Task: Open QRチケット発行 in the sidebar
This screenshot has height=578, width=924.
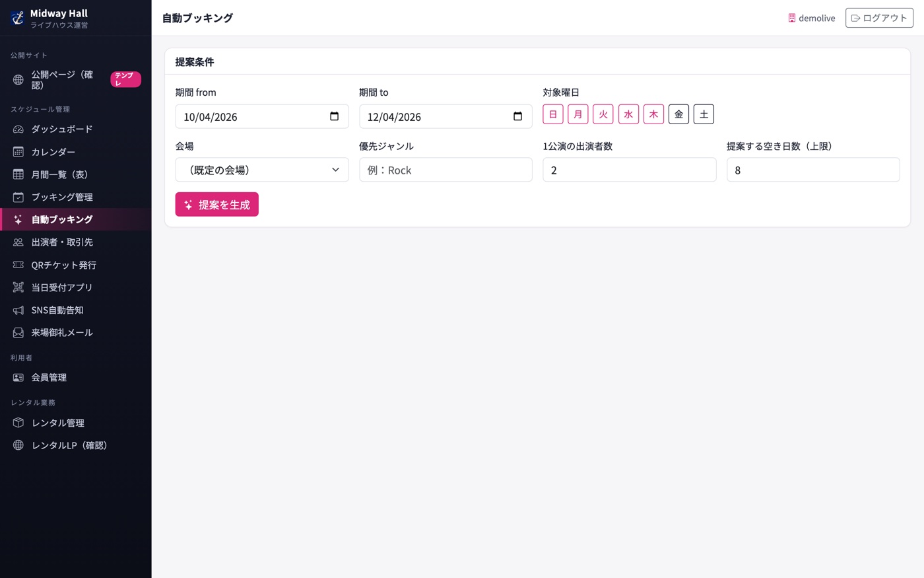Action: (76, 265)
